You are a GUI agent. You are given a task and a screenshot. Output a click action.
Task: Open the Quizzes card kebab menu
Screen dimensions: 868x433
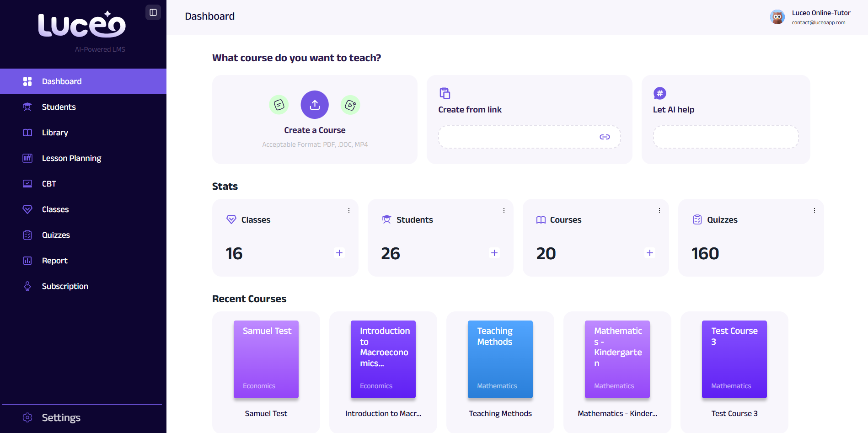tap(814, 210)
